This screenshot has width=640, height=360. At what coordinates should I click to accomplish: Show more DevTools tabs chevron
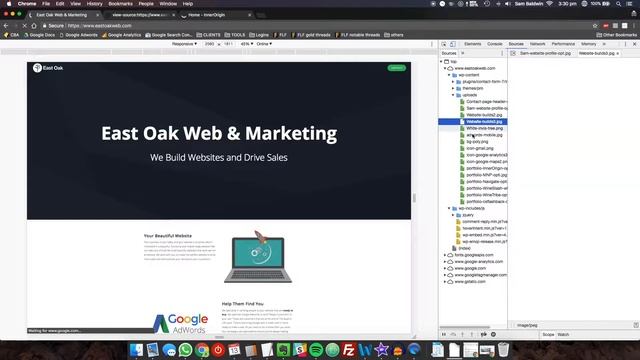pyautogui.click(x=604, y=44)
